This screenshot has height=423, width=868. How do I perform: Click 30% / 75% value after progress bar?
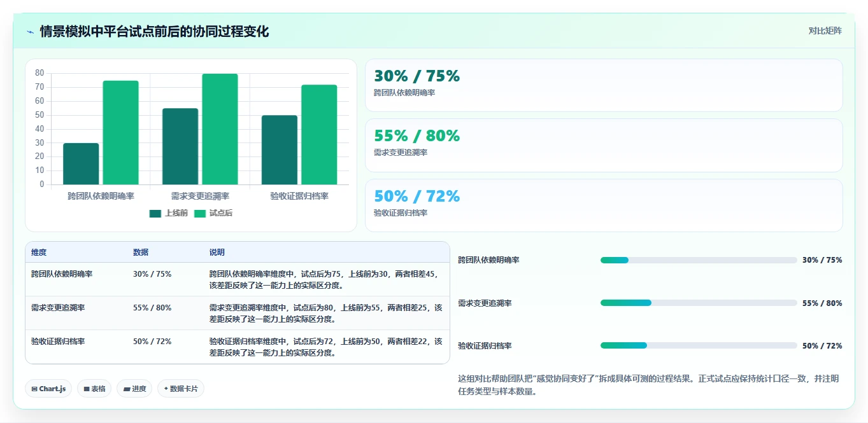click(822, 260)
